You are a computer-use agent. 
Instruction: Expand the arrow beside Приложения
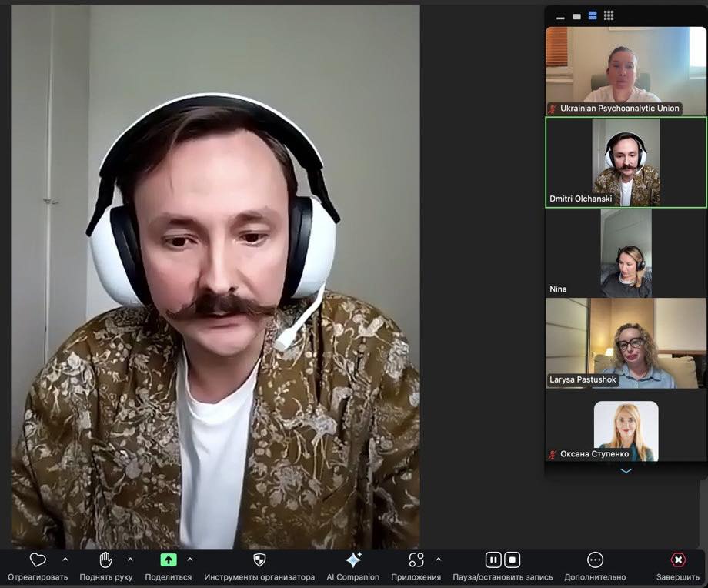pyautogui.click(x=439, y=560)
